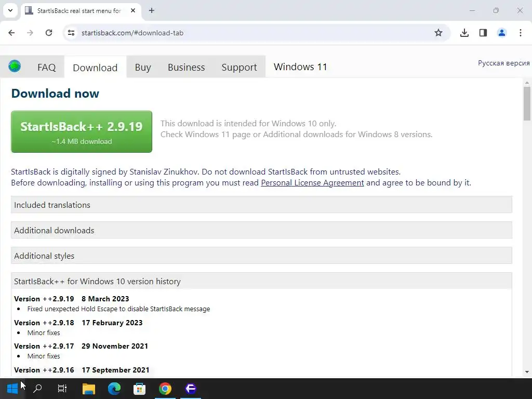Click the StartIsBack globe logo
Viewport: 532px width, 399px height.
click(x=15, y=66)
